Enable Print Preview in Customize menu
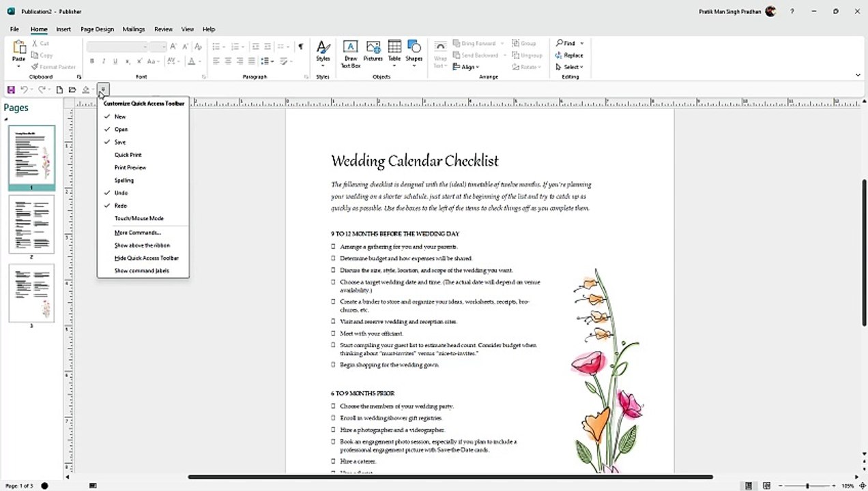Screen dimensions: 868x491 pos(143,168)
